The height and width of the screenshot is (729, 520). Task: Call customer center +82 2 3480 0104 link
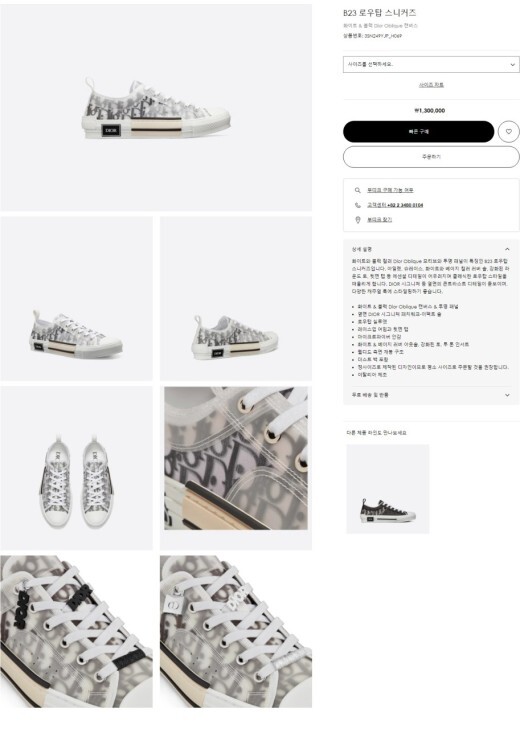point(395,205)
